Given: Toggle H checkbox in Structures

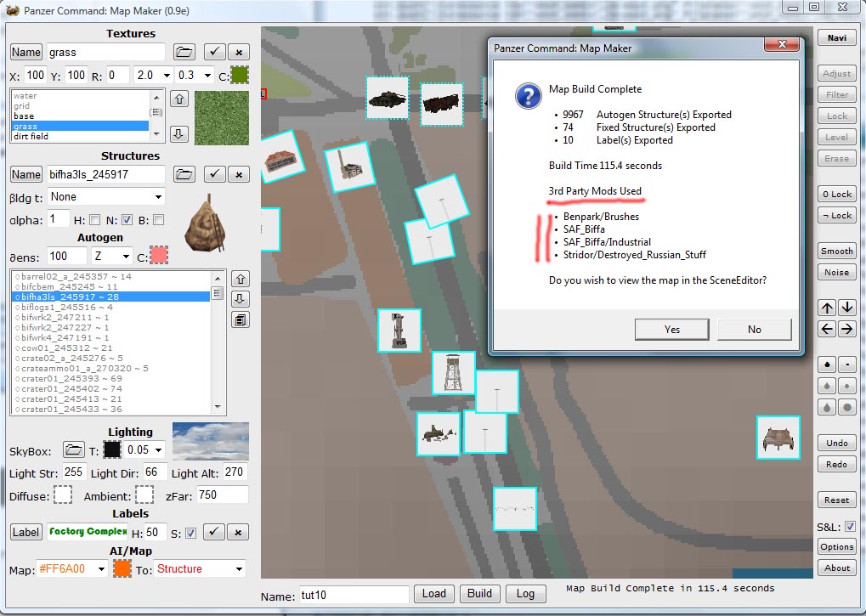Looking at the screenshot, I should (x=95, y=220).
